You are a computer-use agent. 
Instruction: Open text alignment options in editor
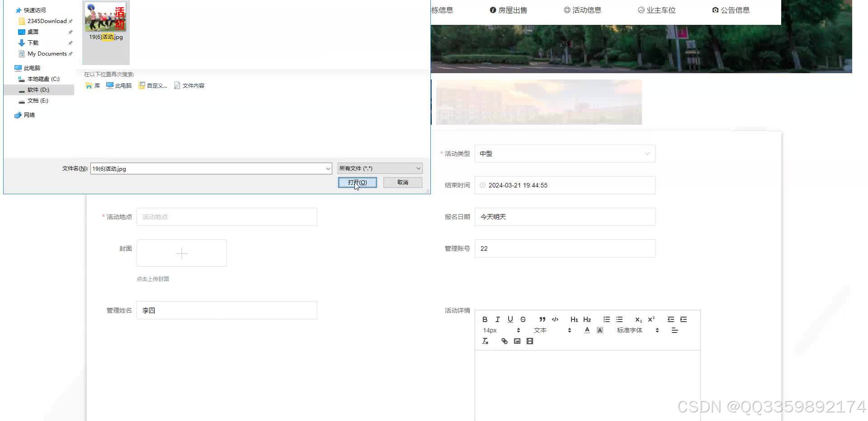[675, 330]
